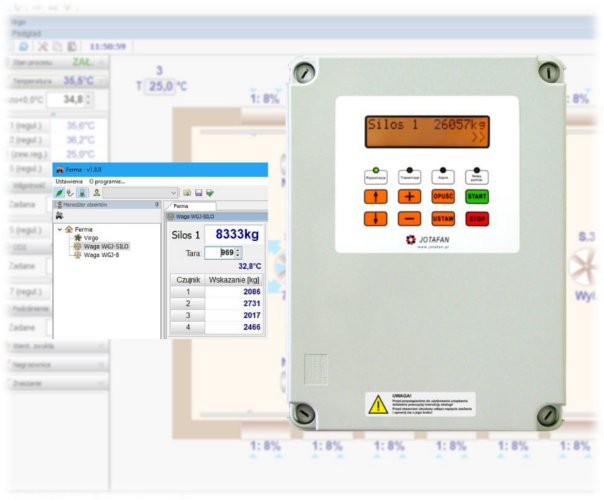Click the green leaf toolbar icon
The height and width of the screenshot is (500, 604).
click(59, 192)
